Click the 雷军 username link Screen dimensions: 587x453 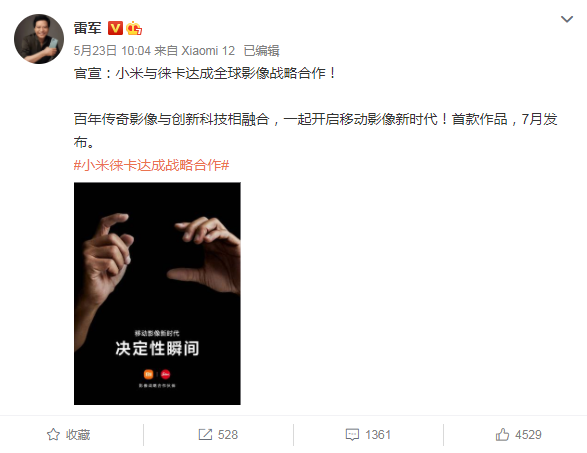pos(88,28)
